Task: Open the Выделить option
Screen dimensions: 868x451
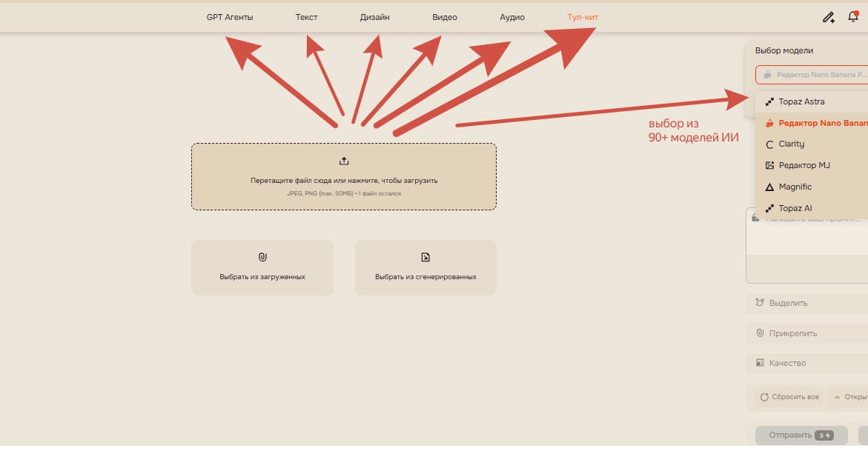Action: pyautogui.click(x=808, y=303)
